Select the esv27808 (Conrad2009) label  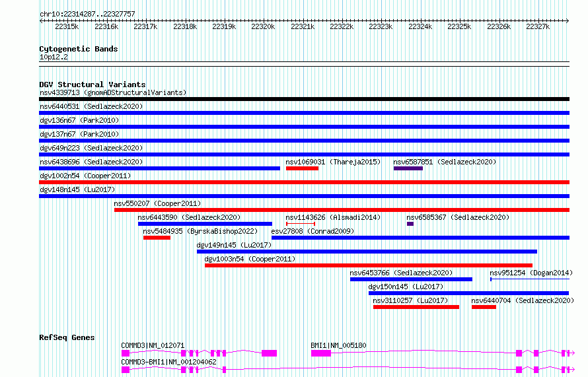[x=312, y=231]
